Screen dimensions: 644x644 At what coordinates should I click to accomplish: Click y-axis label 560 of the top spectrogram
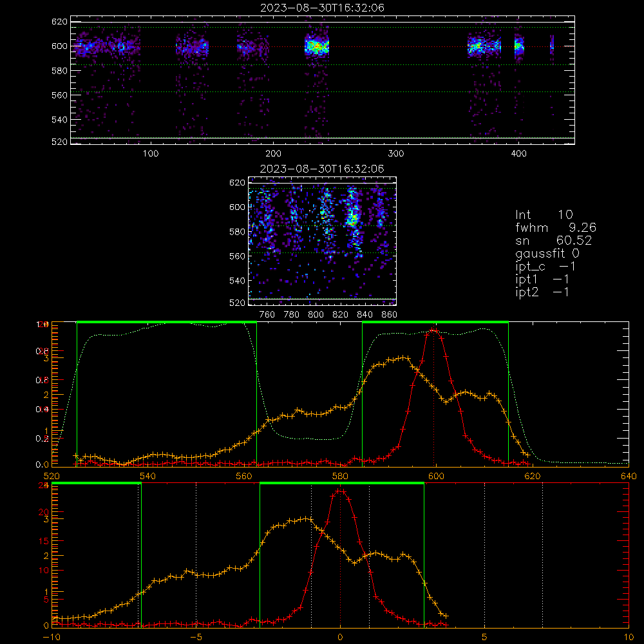click(x=59, y=95)
